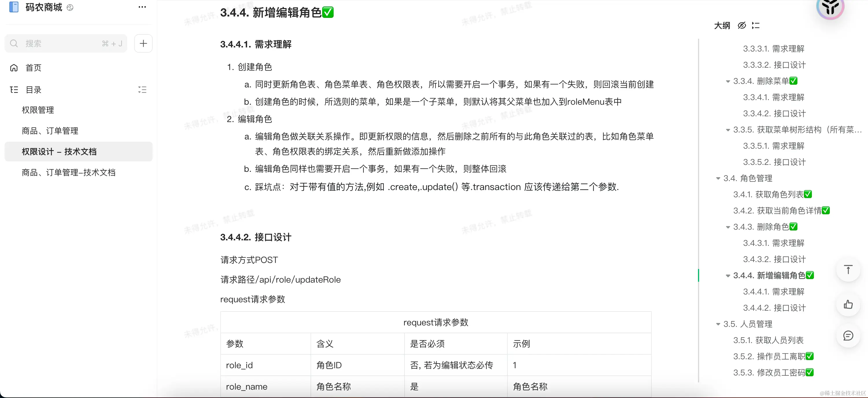Click the notebook icon beside 码农商城
The width and height of the screenshot is (868, 398).
pyautogui.click(x=14, y=7)
